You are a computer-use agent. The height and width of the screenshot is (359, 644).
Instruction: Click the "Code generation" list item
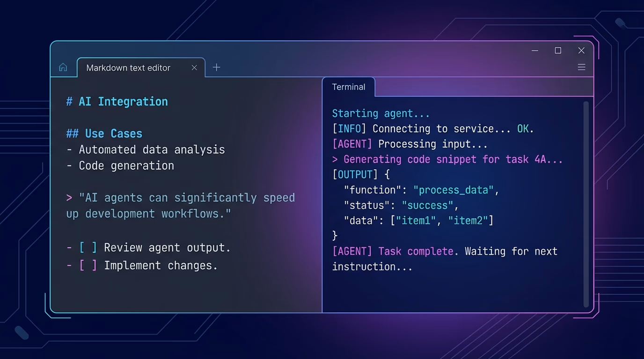click(126, 166)
